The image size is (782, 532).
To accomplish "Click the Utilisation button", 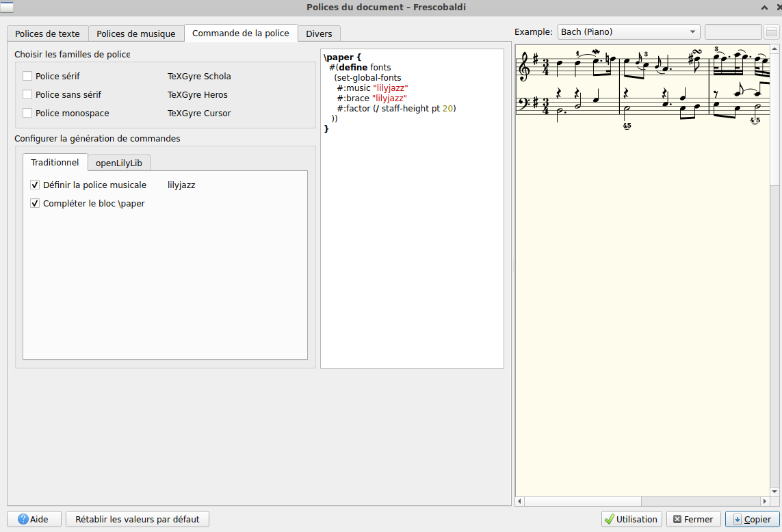I will point(631,519).
